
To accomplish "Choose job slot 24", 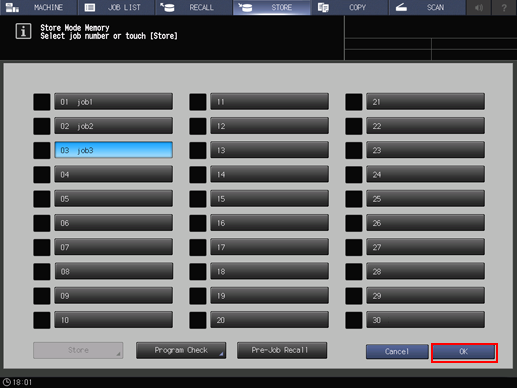I will [426, 174].
